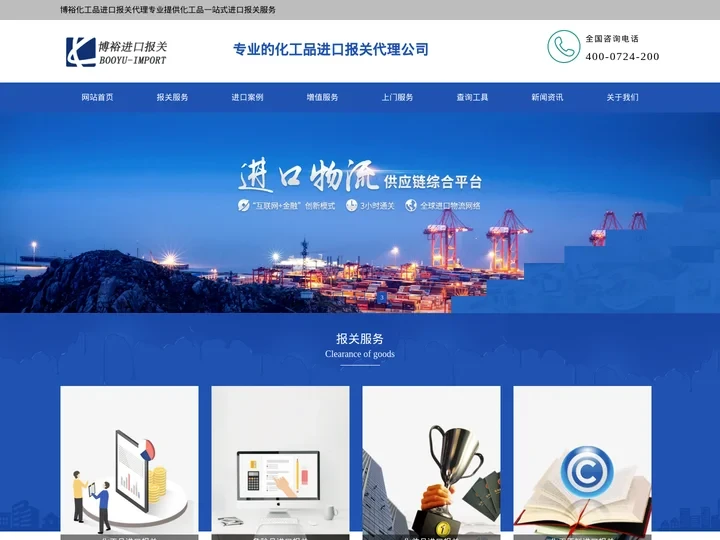This screenshot has height=540, width=720.
Task: Click the top bar text about 博裕化工品进口报关代理
Action: (168, 10)
